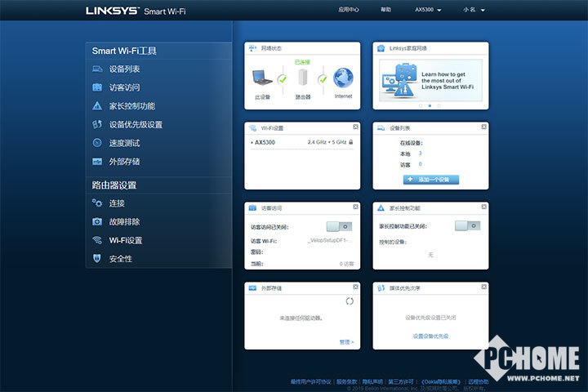Click the Linksys Smart Wi-Fi logo
The height and width of the screenshot is (392, 588).
point(136,11)
